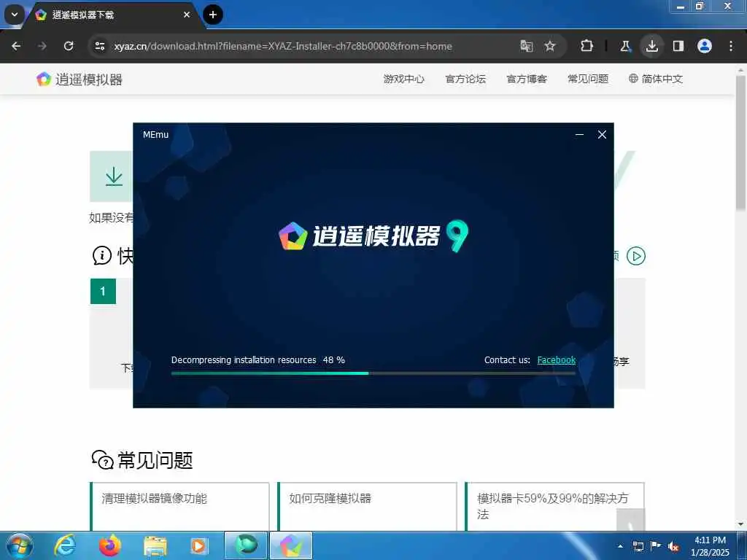747x560 pixels.
Task: Click the browser forward arrow
Action: (x=42, y=46)
